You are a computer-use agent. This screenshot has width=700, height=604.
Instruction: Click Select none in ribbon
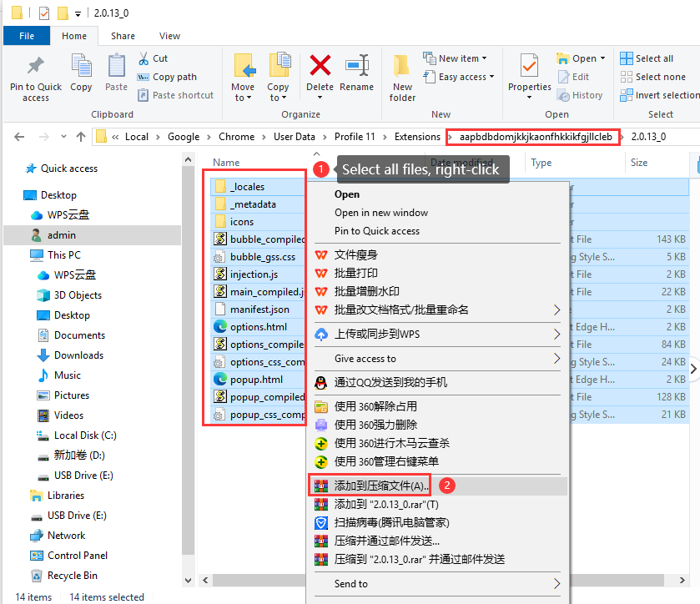coord(653,77)
